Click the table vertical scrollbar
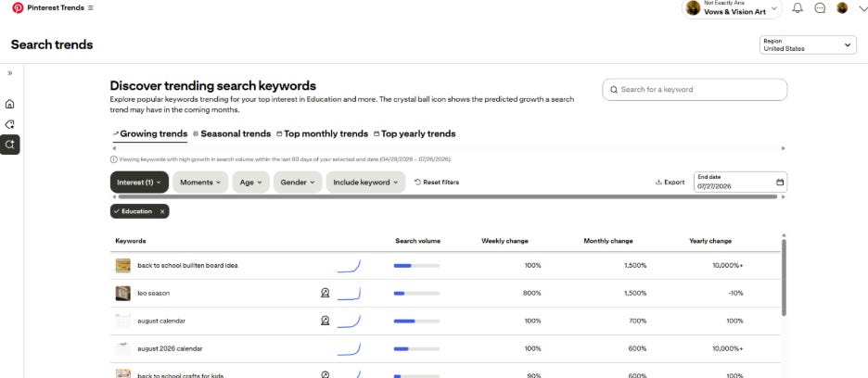Image resolution: width=868 pixels, height=378 pixels. coord(784,278)
